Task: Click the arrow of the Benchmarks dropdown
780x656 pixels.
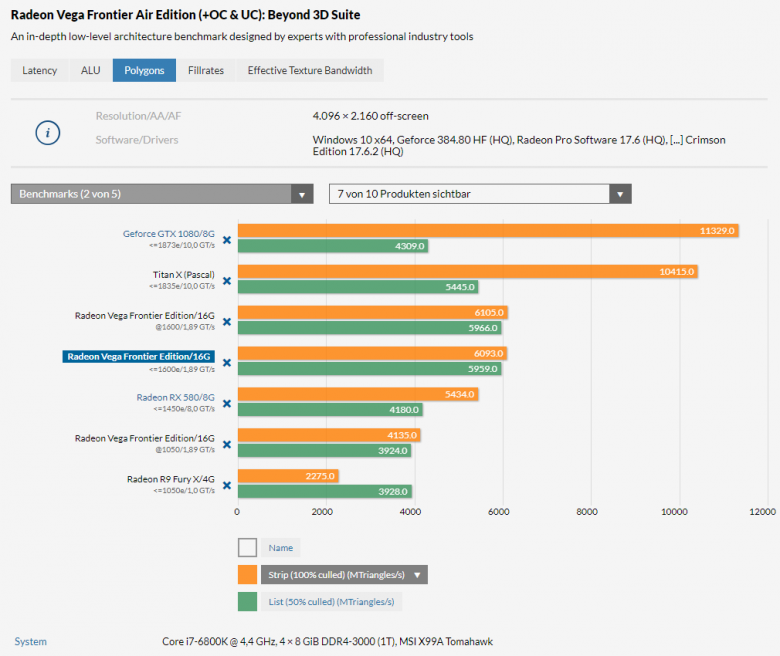Action: 302,194
